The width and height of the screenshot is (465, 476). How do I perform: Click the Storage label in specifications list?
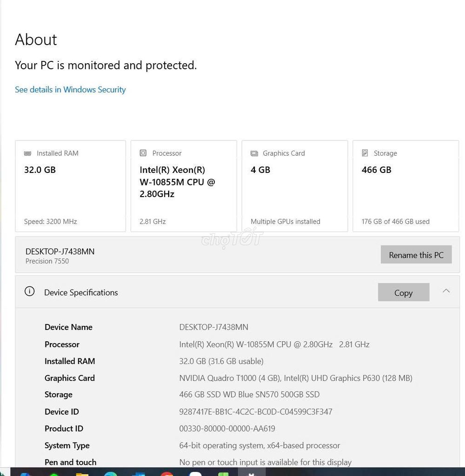(58, 394)
